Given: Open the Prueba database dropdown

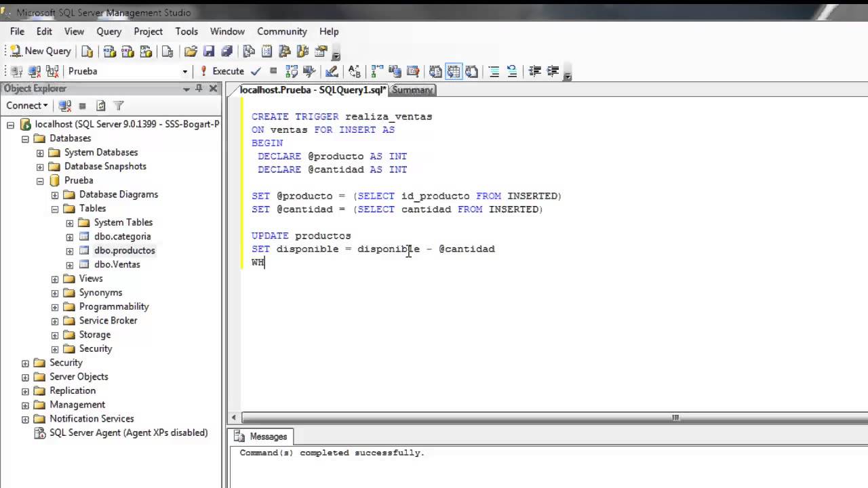Looking at the screenshot, I should coord(127,71).
